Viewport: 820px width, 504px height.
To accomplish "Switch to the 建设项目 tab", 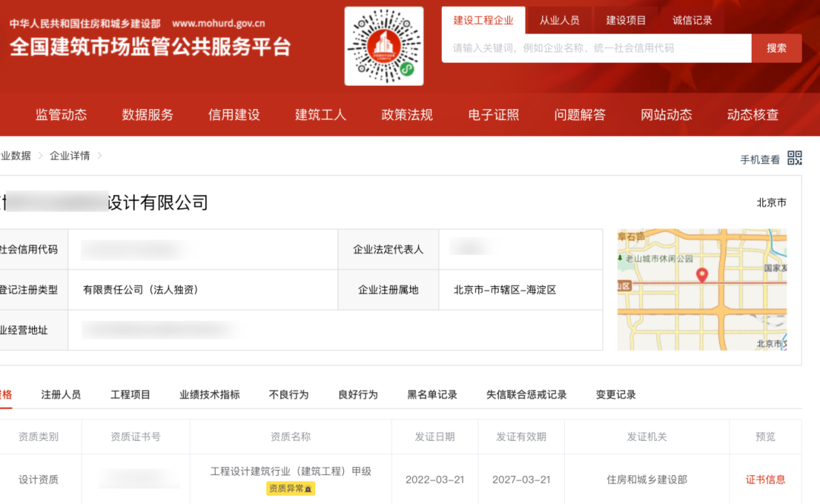I will pyautogui.click(x=626, y=20).
